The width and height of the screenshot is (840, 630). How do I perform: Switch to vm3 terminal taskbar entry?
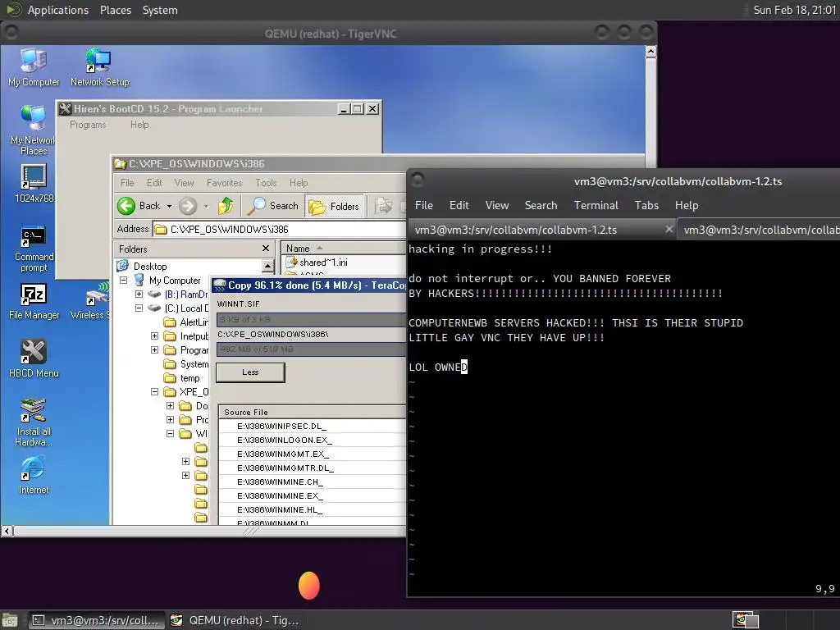pos(97,620)
